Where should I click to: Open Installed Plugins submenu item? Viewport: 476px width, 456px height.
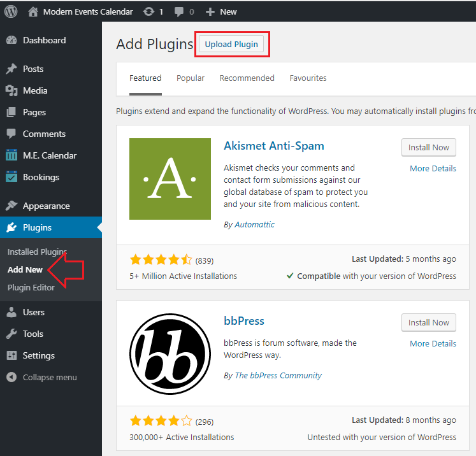37,252
